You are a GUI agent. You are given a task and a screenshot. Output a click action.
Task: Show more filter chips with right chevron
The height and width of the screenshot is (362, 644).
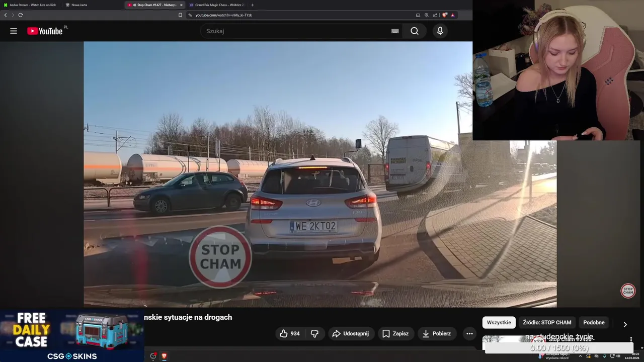click(x=625, y=324)
